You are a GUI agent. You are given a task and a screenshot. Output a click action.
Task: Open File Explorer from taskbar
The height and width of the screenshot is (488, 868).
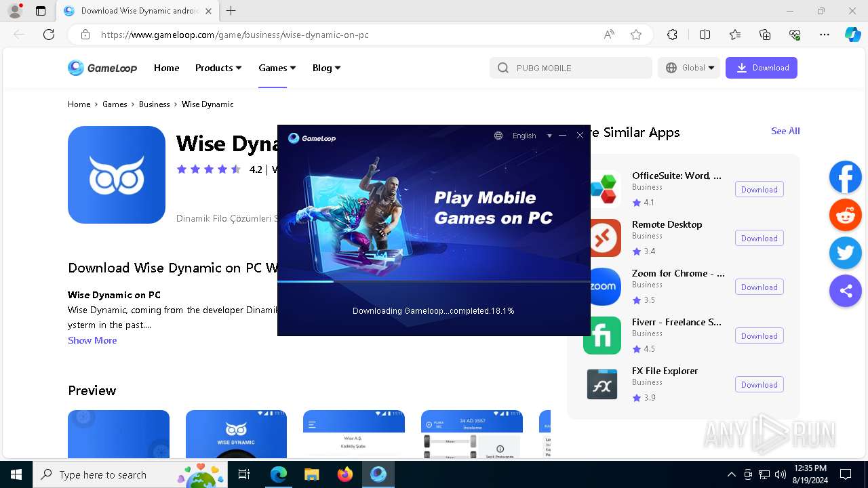coord(312,474)
